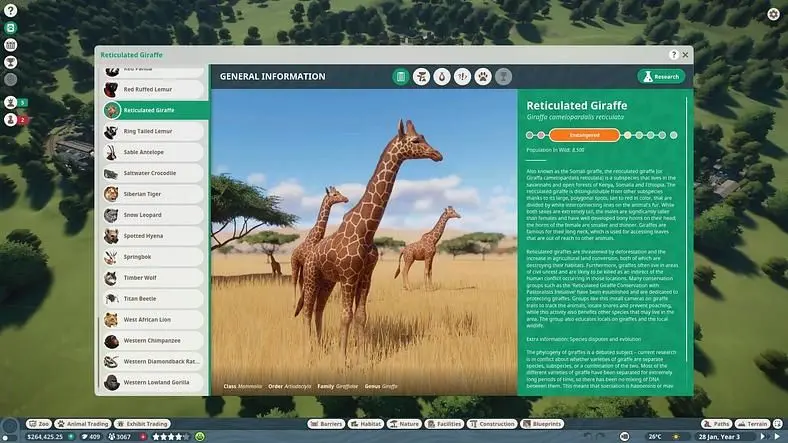This screenshot has width=788, height=443.
Task: Click the calendar-like icon in left sidebar
Action: coord(11,45)
